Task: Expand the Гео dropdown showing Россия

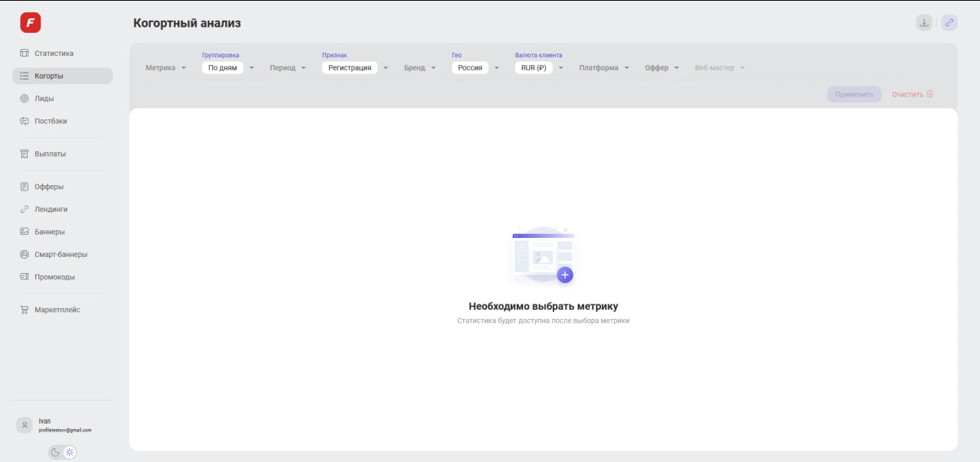Action: [x=475, y=68]
